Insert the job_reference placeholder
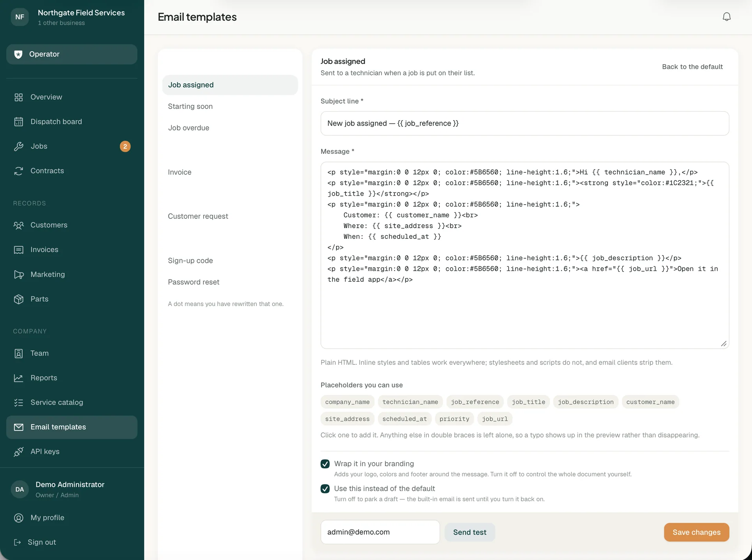This screenshot has height=560, width=752. [475, 402]
